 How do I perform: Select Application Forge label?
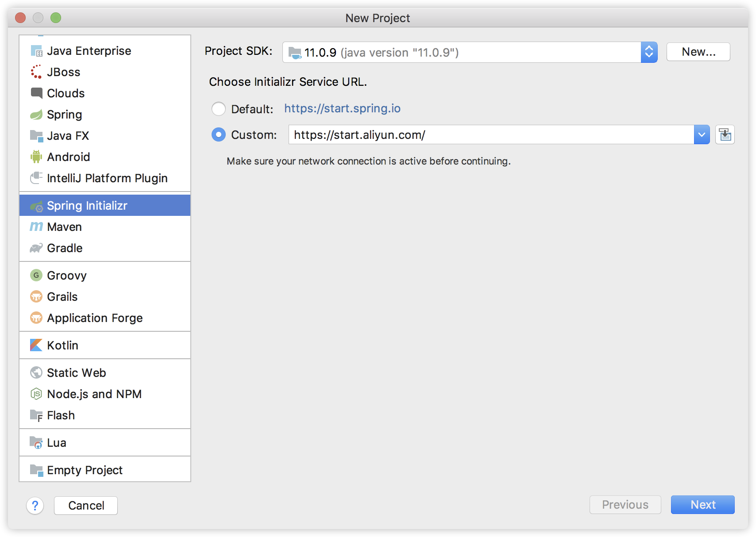(95, 318)
